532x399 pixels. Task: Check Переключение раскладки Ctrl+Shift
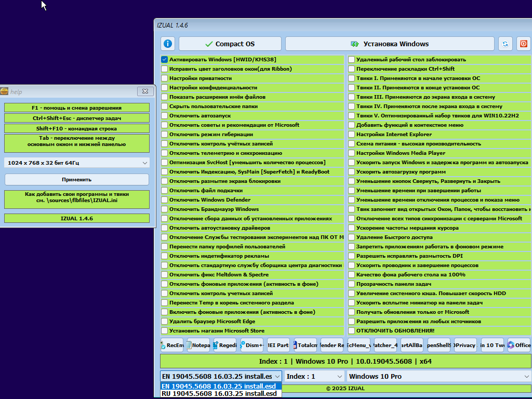(x=352, y=69)
